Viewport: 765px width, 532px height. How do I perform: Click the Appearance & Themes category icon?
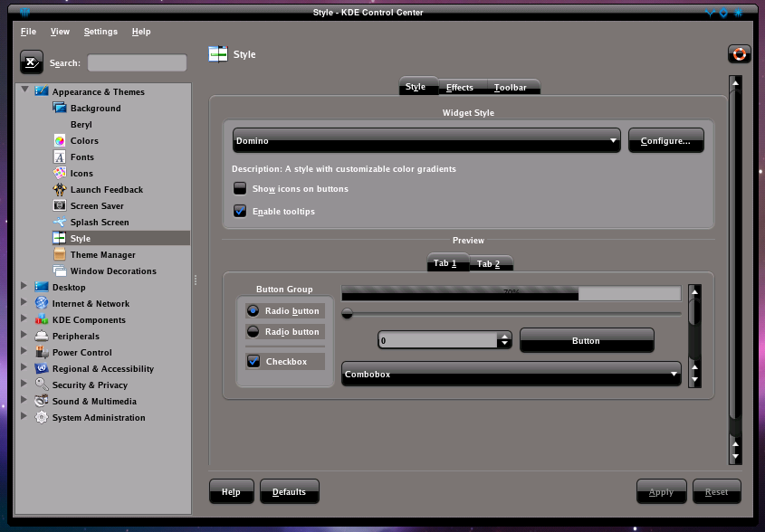pyautogui.click(x=42, y=91)
